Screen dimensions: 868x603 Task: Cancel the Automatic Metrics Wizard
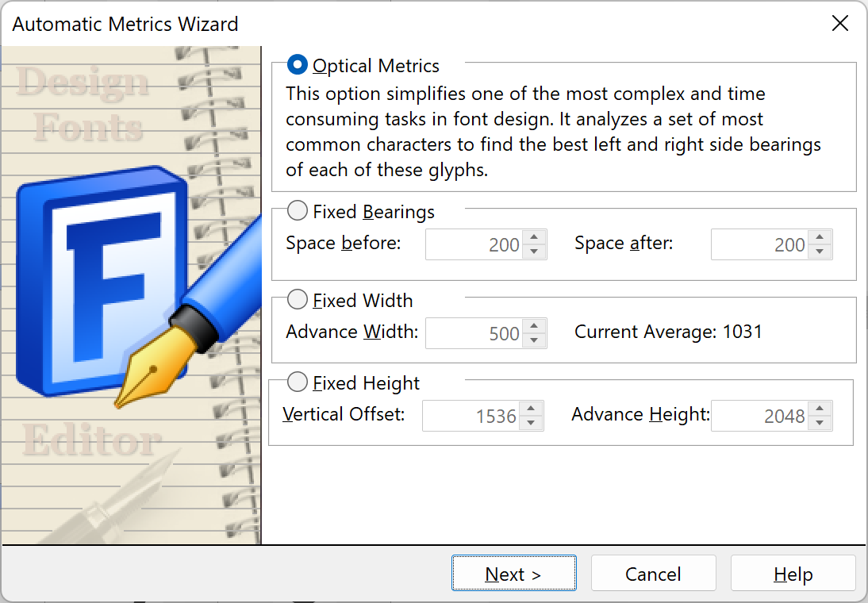coord(653,573)
